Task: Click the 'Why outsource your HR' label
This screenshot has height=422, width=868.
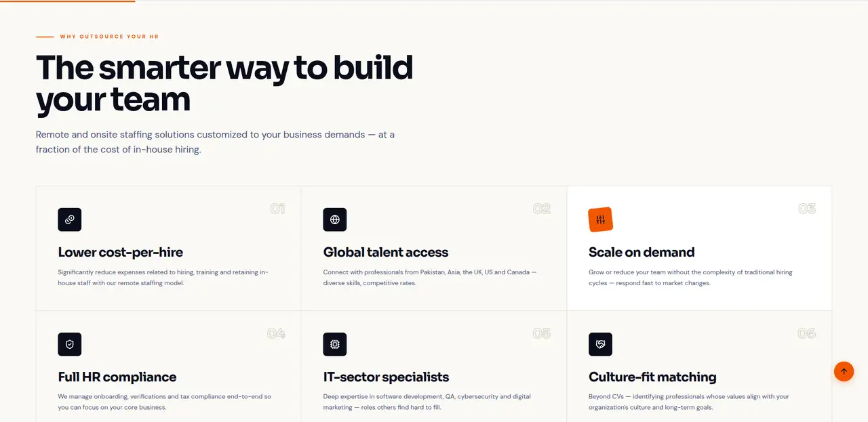Action: (x=109, y=37)
